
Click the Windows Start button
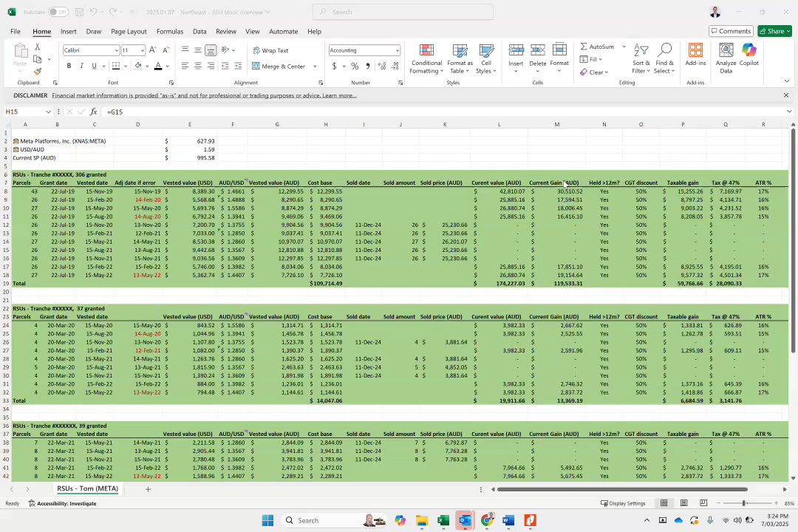coord(267,520)
